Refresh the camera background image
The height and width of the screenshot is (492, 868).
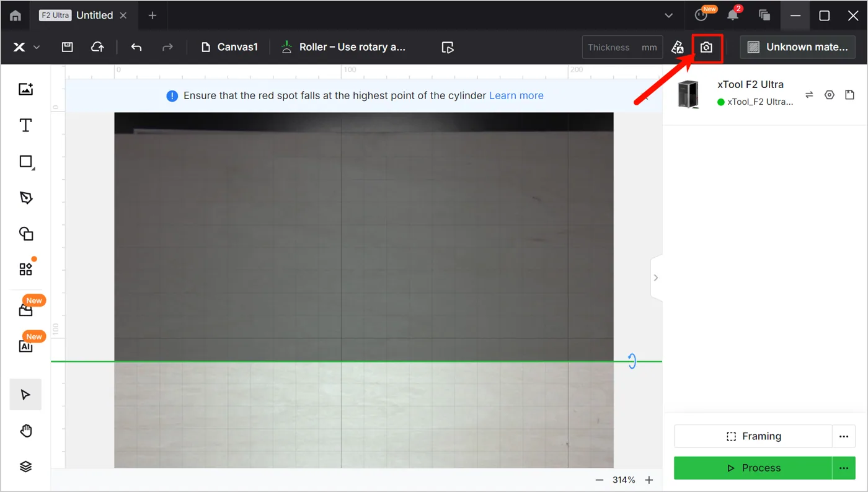click(x=706, y=47)
